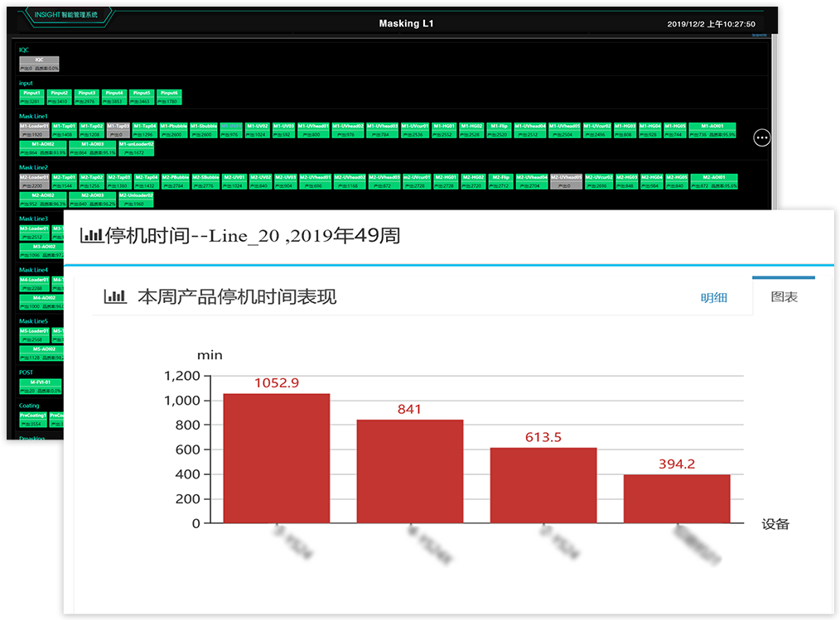Click the M-FVI-01 tile under POST
Image resolution: width=840 pixels, height=620 pixels.
(x=40, y=387)
